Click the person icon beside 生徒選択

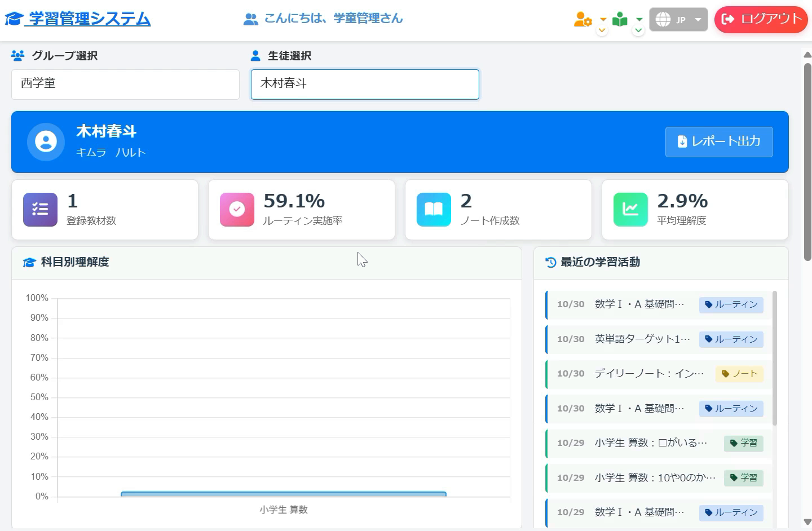255,55
